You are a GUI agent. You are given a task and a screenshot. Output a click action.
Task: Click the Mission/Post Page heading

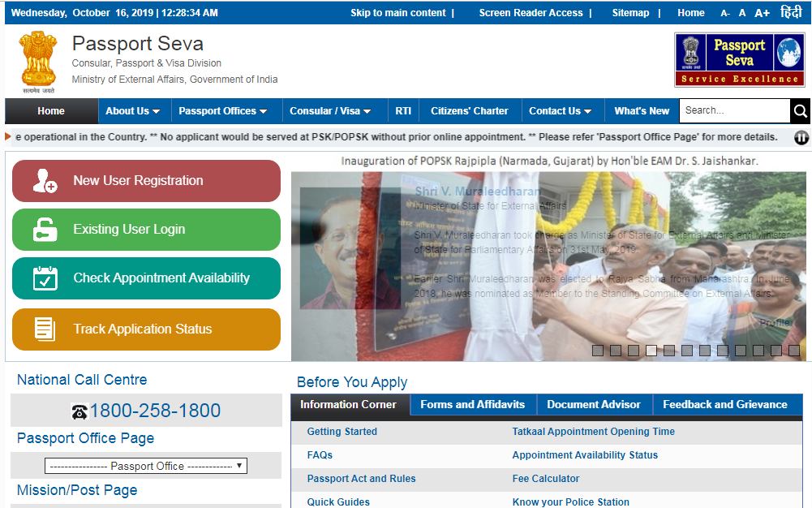(77, 490)
